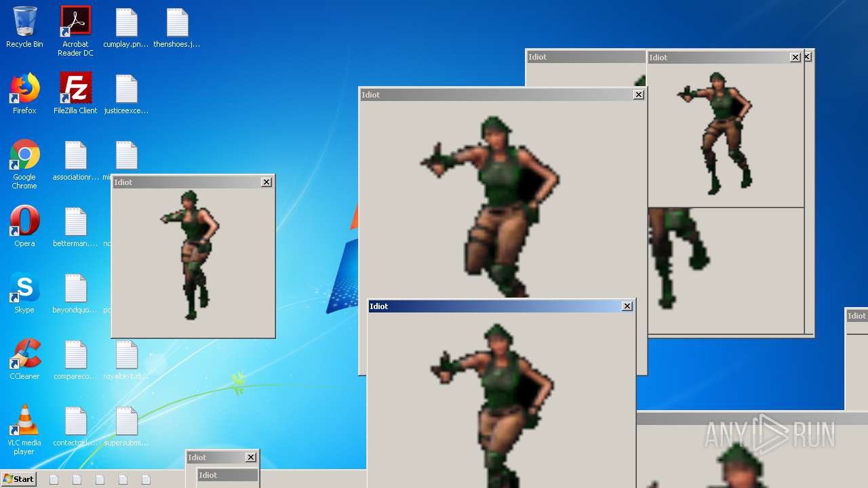Open the Windows Start menu
Viewport: 868px width, 488px height.
[x=18, y=479]
